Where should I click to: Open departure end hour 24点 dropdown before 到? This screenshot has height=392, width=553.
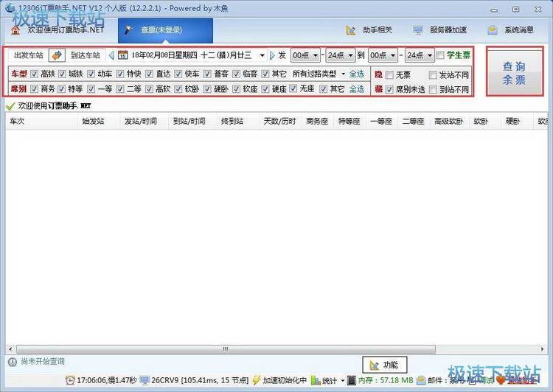340,55
